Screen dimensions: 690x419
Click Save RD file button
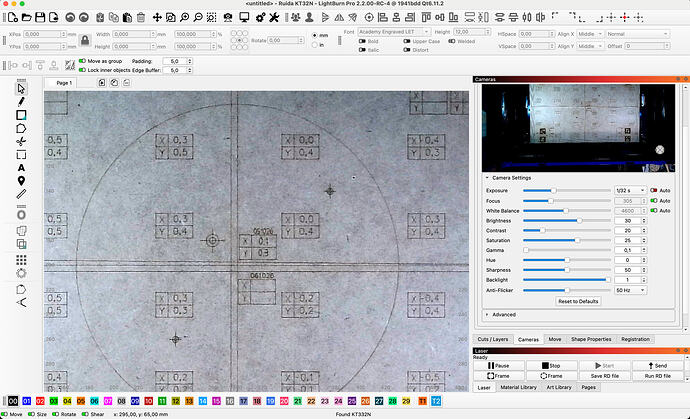(605, 376)
